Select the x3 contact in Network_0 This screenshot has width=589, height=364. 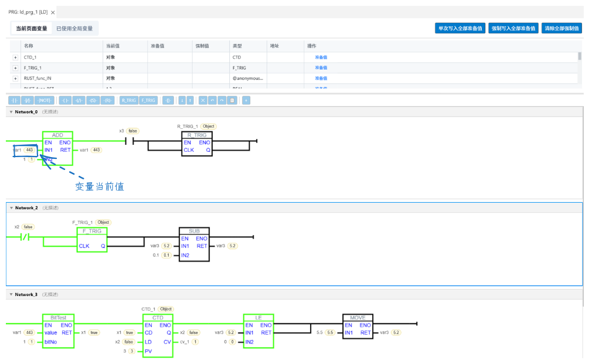(x=129, y=141)
